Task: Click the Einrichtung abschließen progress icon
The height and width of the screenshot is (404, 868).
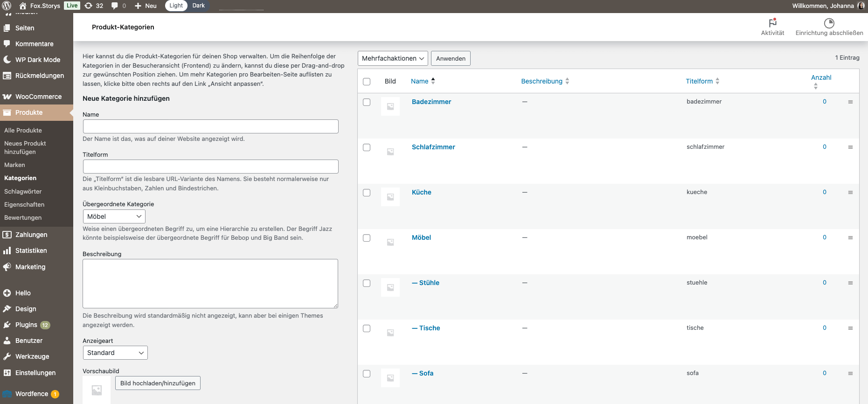Action: click(x=829, y=23)
